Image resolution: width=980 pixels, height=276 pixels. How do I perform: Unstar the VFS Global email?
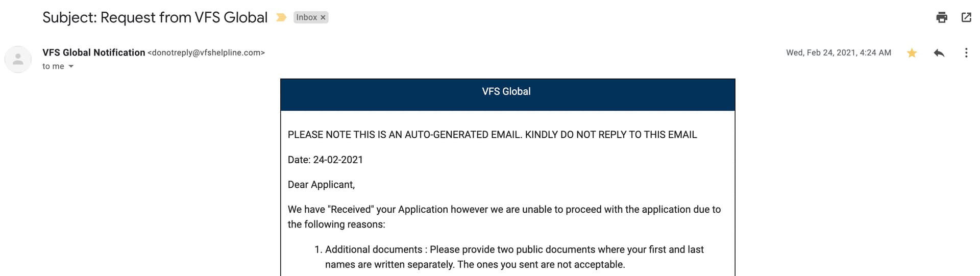[912, 53]
